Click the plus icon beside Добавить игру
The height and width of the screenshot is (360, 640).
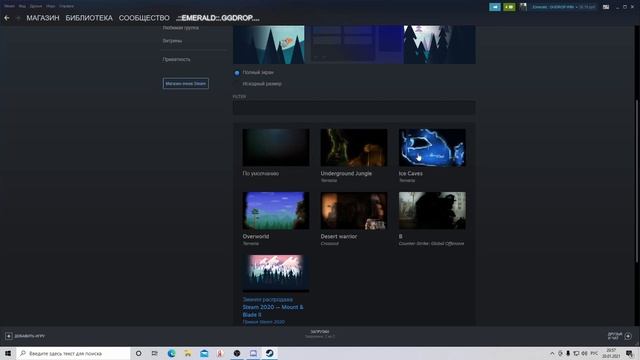pos(9,336)
